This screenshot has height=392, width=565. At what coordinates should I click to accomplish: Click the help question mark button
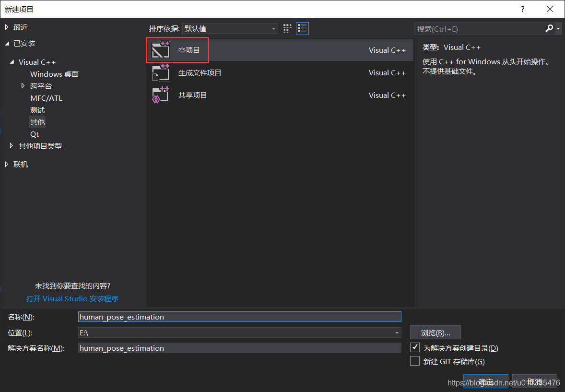point(522,9)
